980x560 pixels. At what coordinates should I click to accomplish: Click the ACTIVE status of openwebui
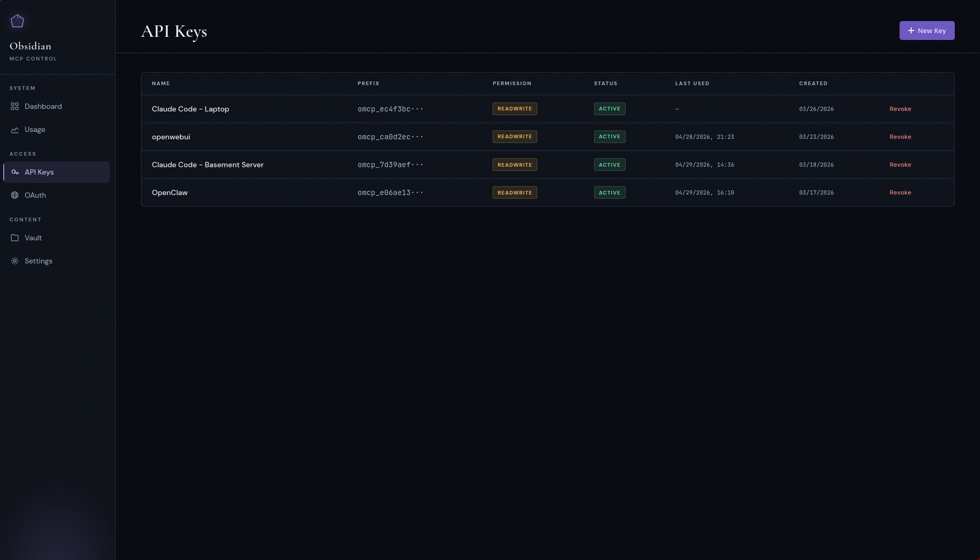coord(610,137)
